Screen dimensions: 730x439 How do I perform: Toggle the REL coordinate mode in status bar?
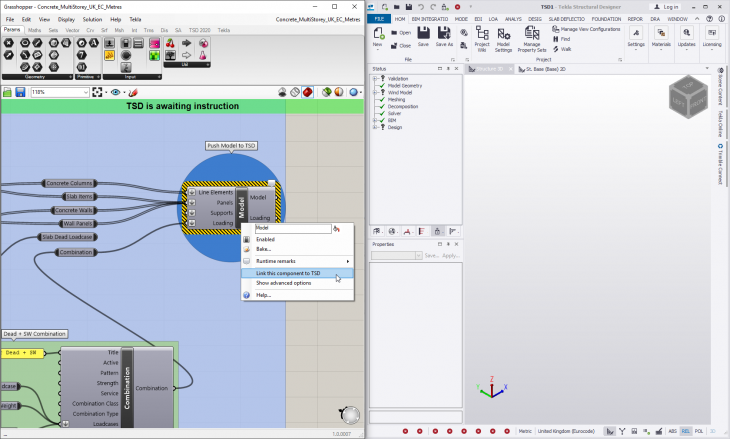[x=686, y=431]
